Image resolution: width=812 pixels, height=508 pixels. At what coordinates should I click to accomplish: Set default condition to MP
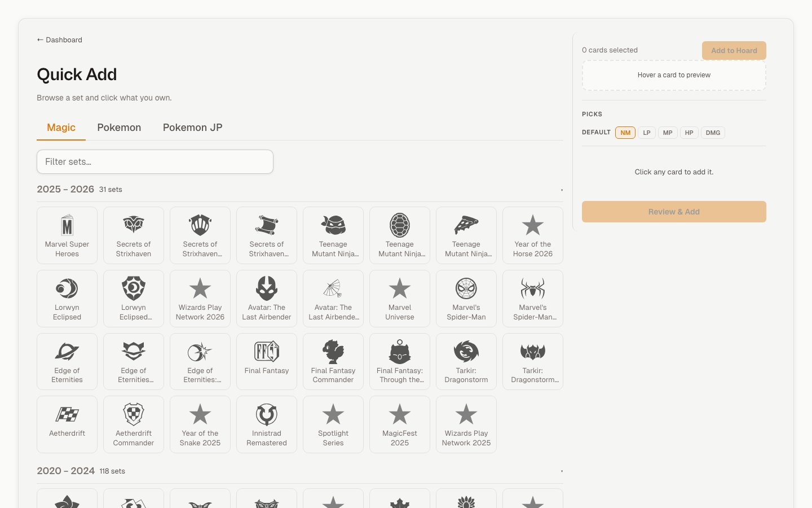click(x=668, y=133)
